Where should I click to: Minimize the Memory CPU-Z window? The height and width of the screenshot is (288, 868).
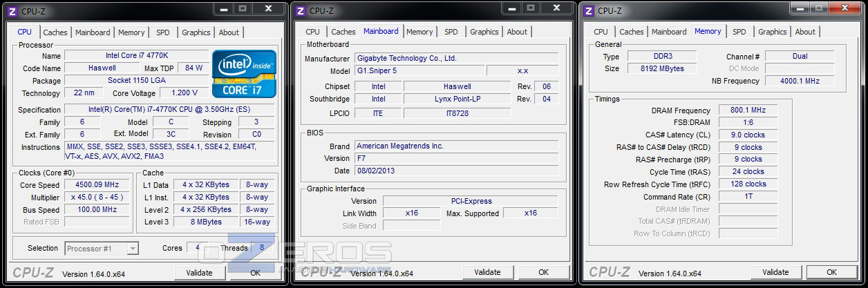[x=800, y=8]
